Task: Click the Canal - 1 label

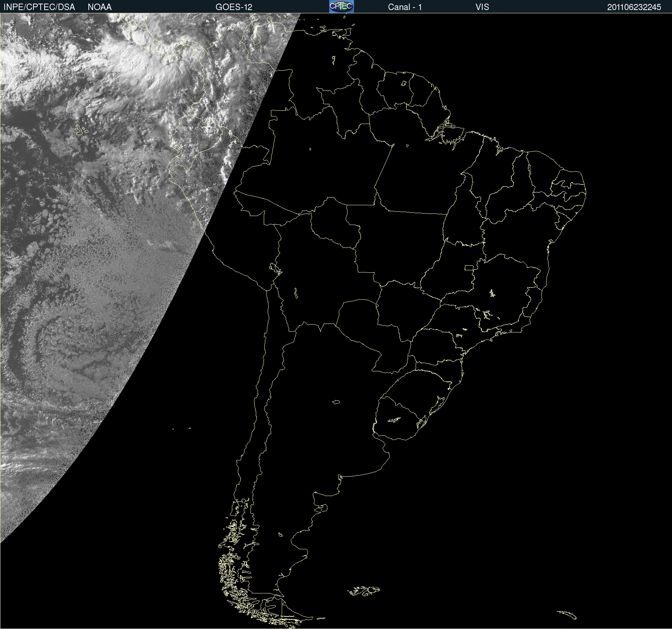Action: [405, 7]
